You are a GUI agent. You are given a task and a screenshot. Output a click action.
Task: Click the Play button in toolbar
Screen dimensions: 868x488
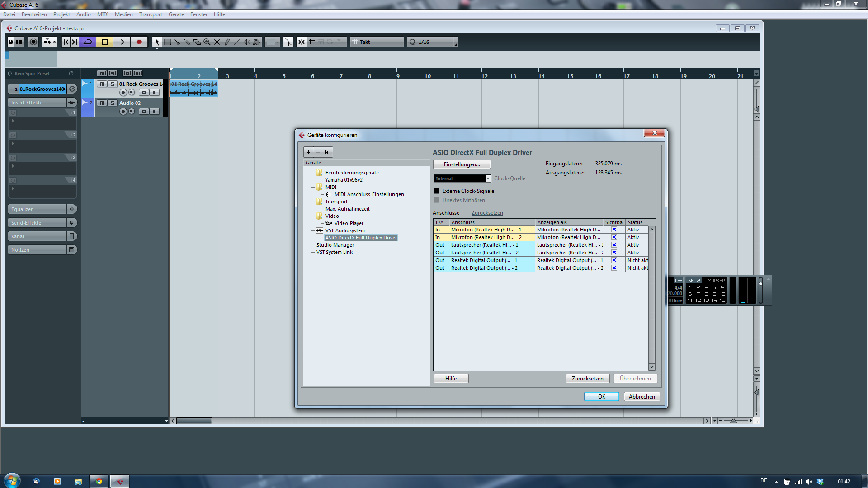pos(122,42)
